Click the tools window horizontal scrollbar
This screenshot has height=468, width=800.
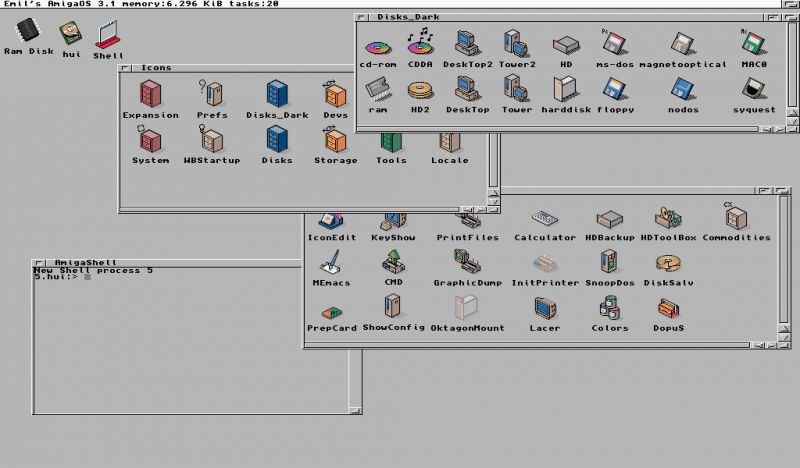coord(528,346)
